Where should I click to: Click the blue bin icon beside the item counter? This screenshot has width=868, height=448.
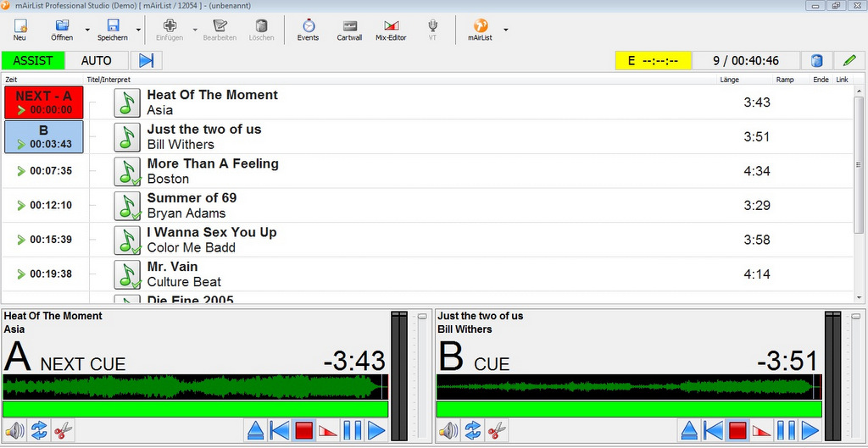pos(817,60)
